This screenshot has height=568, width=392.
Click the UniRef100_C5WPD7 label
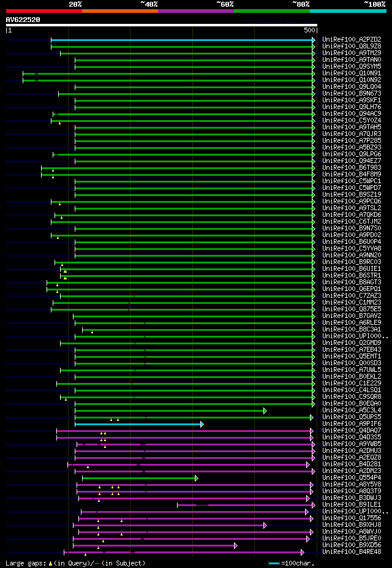click(x=352, y=188)
